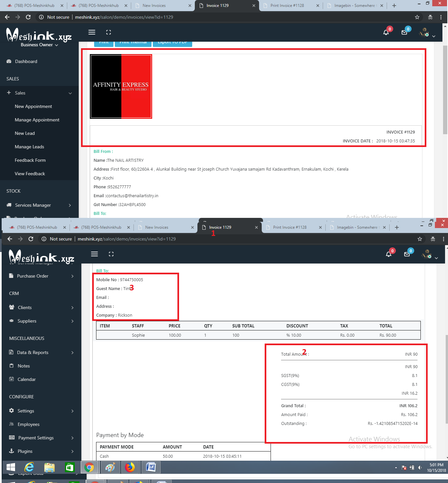Open File Explorer from the taskbar
The width and height of the screenshot is (448, 483).
coord(50,467)
